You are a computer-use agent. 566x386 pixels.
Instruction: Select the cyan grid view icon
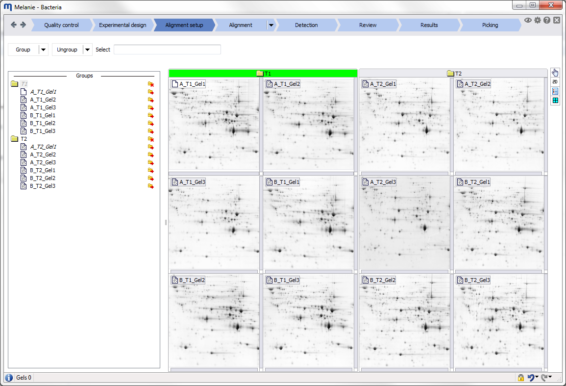[x=555, y=100]
